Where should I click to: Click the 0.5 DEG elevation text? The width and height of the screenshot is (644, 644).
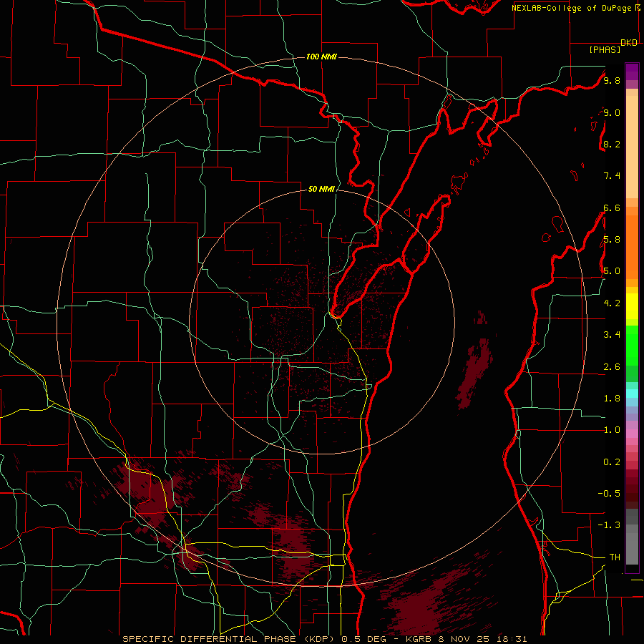click(x=365, y=639)
